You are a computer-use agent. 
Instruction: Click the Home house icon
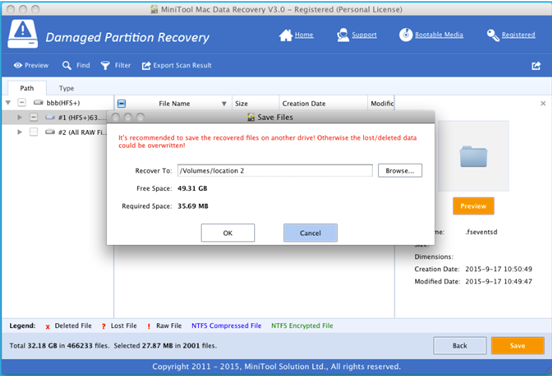(286, 35)
